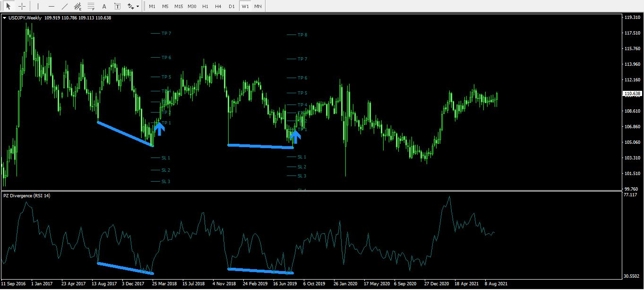Open the USDJPY chart menu triangle
Viewport: 644px width, 290px height.
[5, 18]
